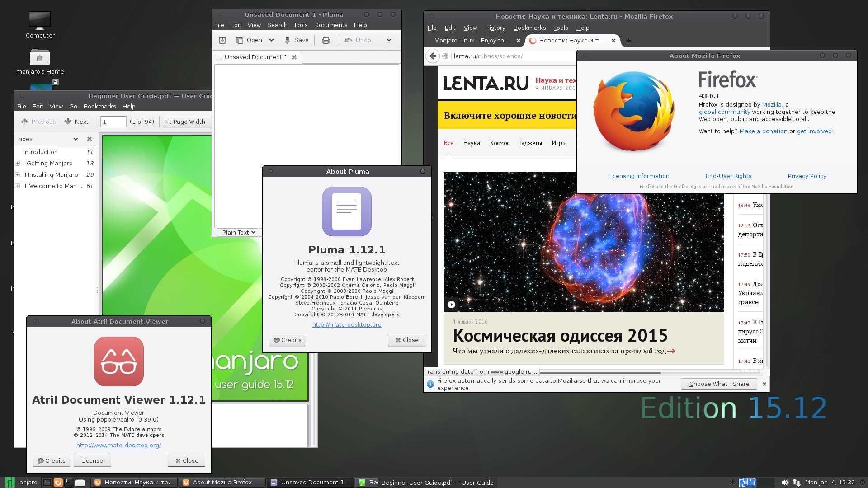
Task: Click the Lenta.ru logo
Action: [x=486, y=84]
